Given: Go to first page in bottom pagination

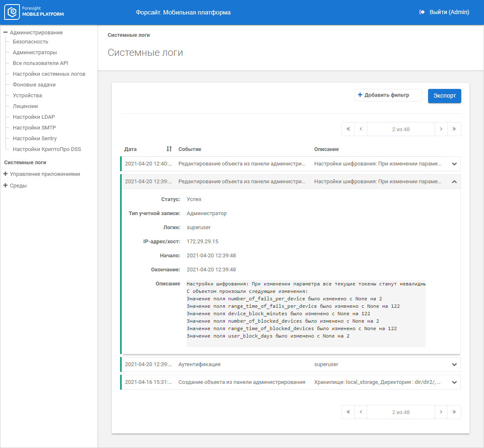Looking at the screenshot, I should point(348,412).
